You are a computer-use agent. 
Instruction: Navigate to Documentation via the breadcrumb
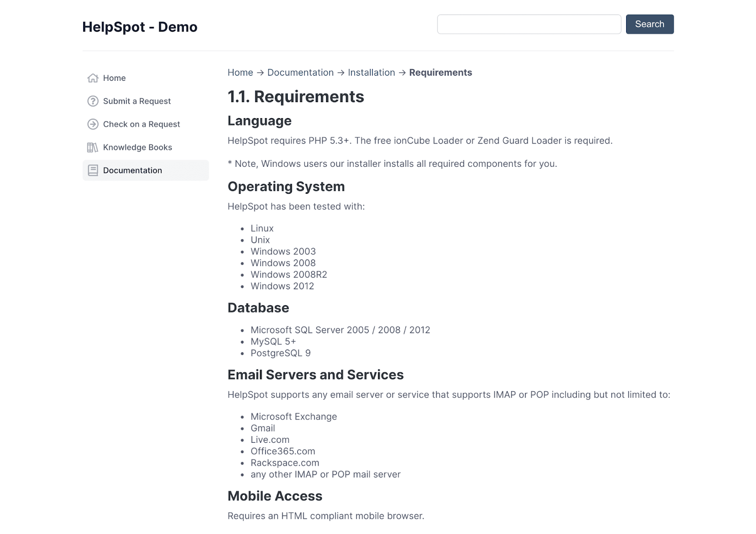point(300,72)
